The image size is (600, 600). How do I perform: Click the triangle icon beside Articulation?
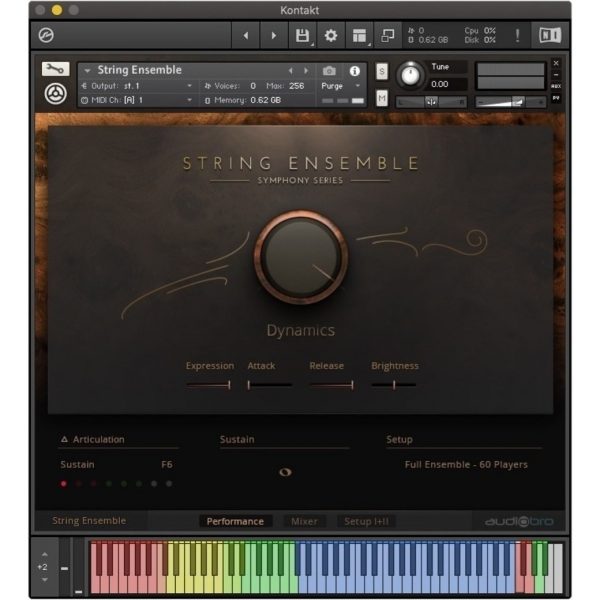click(x=64, y=439)
